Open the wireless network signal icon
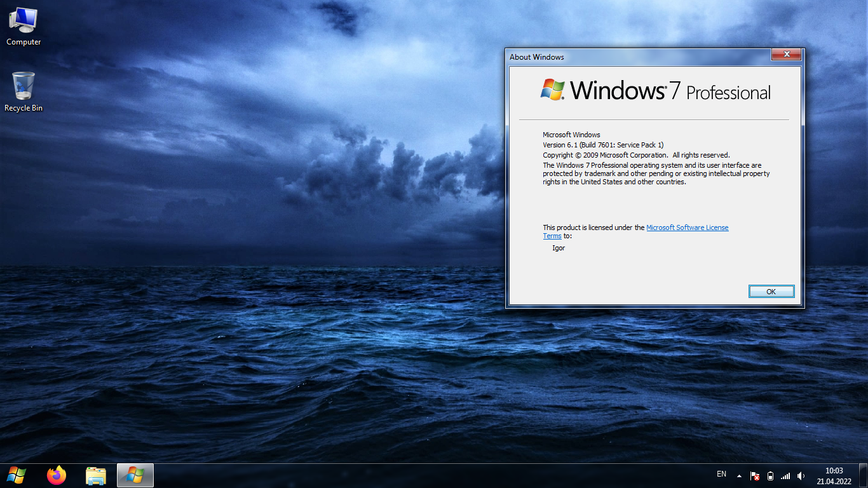This screenshot has height=488, width=868. [x=785, y=475]
